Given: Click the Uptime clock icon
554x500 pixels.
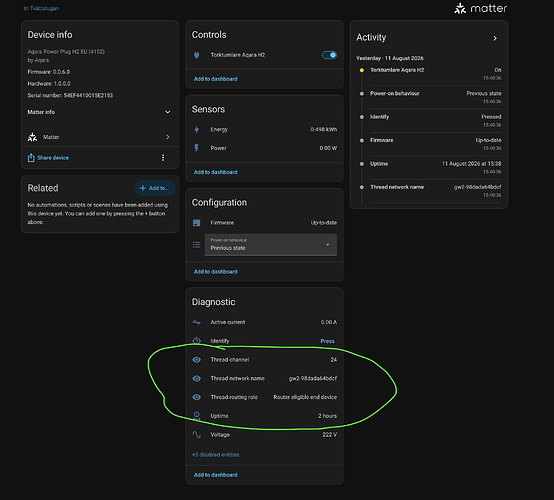Looking at the screenshot, I should 197,416.
